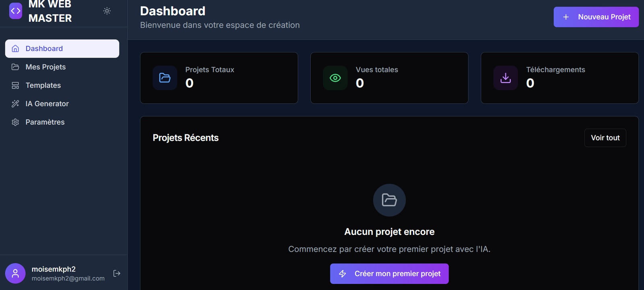Click the Nouveau Projet button
This screenshot has width=644, height=290.
click(x=596, y=17)
